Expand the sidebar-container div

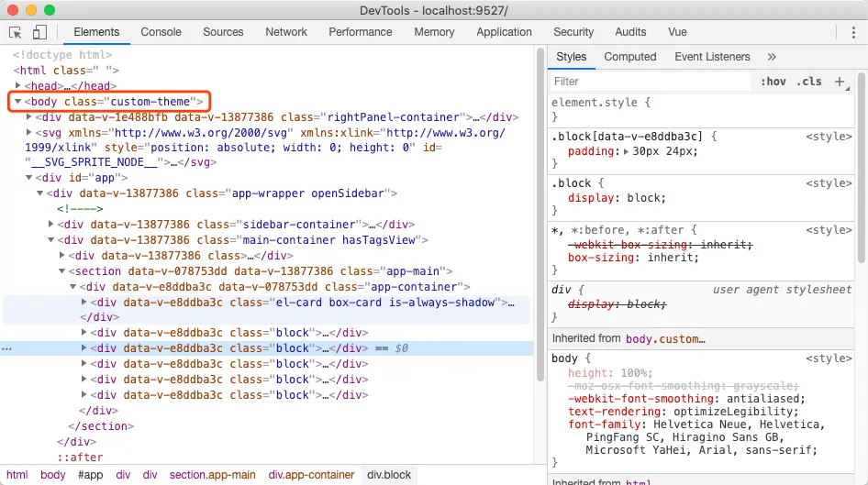(51, 224)
